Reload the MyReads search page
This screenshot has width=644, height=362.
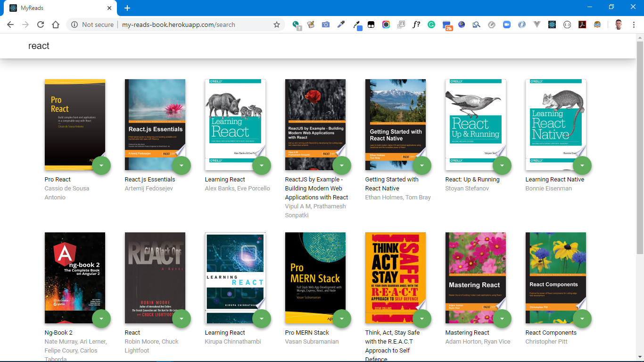(41, 25)
